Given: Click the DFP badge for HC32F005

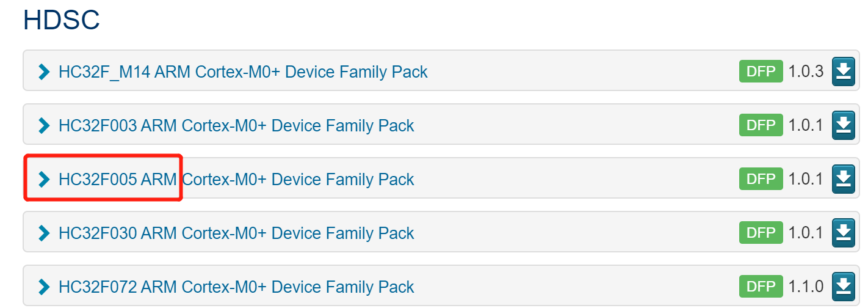Looking at the screenshot, I should click(761, 179).
